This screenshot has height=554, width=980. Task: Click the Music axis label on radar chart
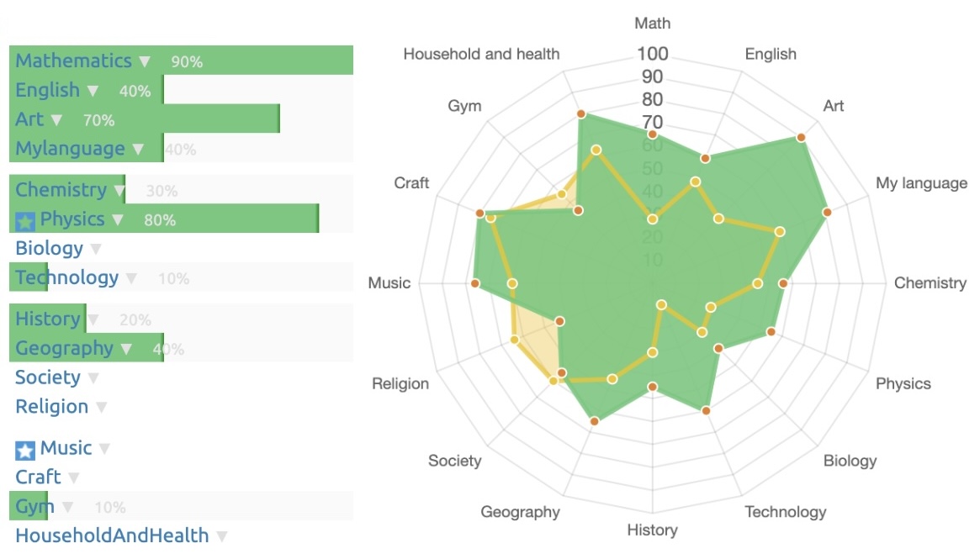(389, 283)
